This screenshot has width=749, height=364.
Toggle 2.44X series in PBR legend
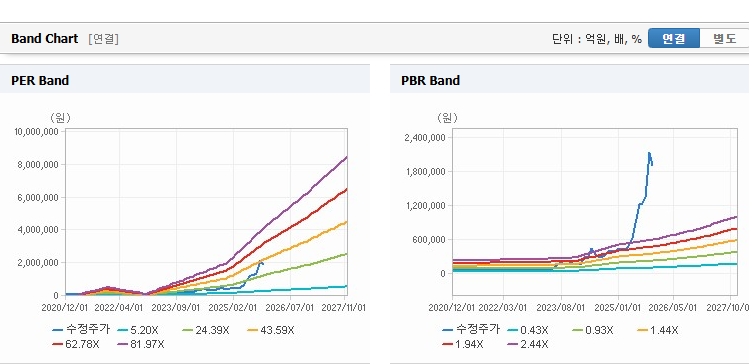pyautogui.click(x=528, y=344)
